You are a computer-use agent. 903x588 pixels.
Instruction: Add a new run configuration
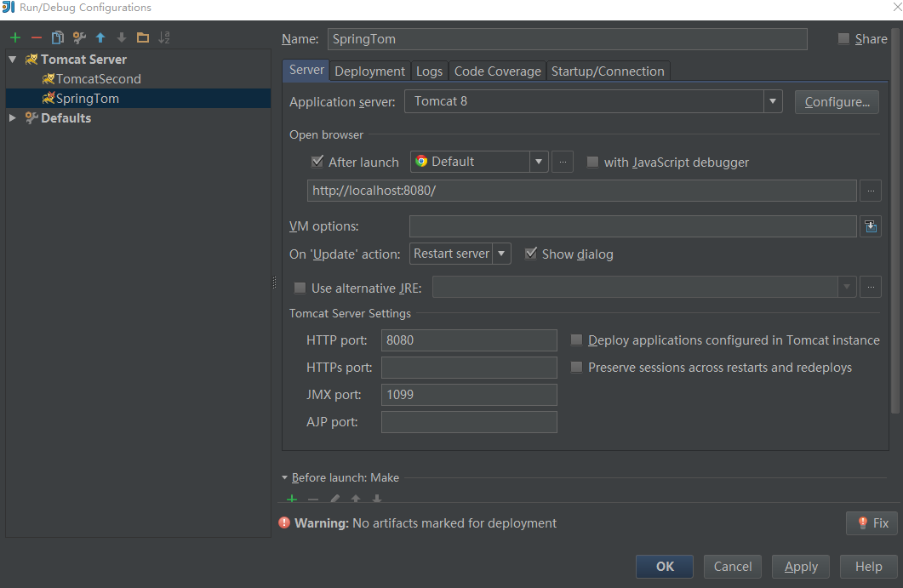tap(14, 37)
